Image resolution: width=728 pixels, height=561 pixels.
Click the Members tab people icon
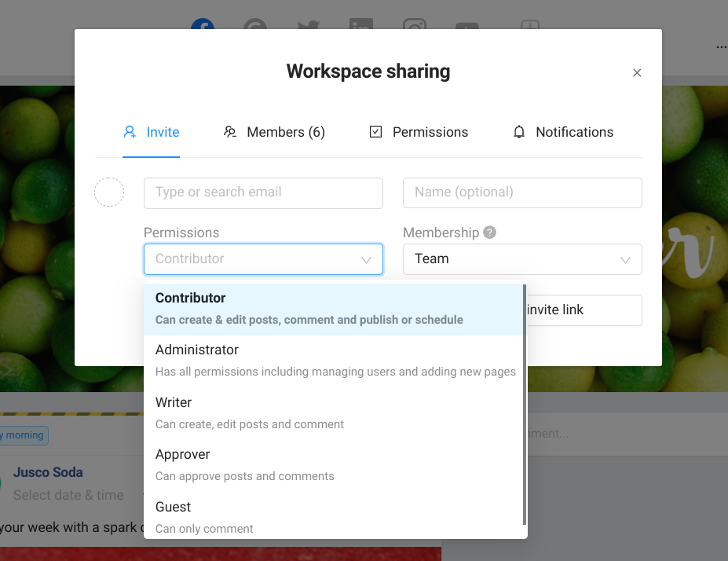click(x=230, y=132)
